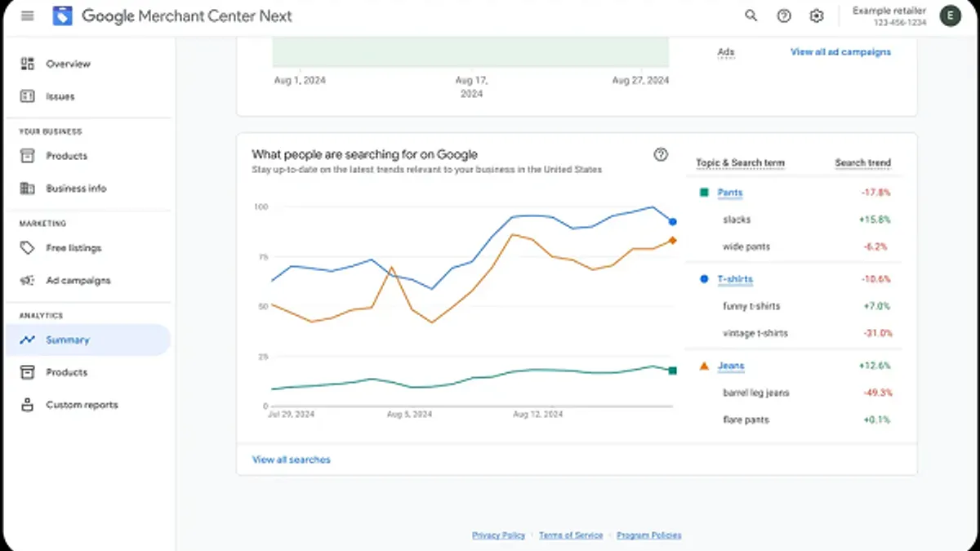Image resolution: width=980 pixels, height=551 pixels.
Task: Open the Pants topic link
Action: click(x=730, y=193)
